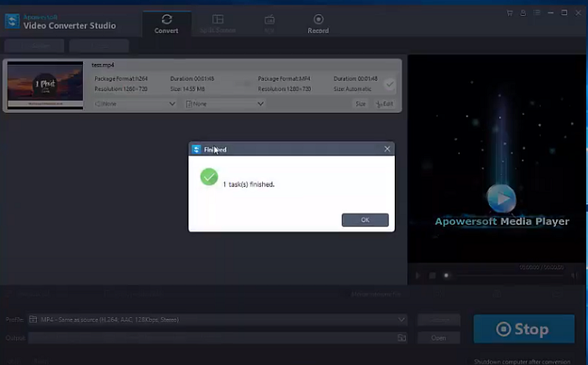Toggle the preview volume speaker icon

574,276
